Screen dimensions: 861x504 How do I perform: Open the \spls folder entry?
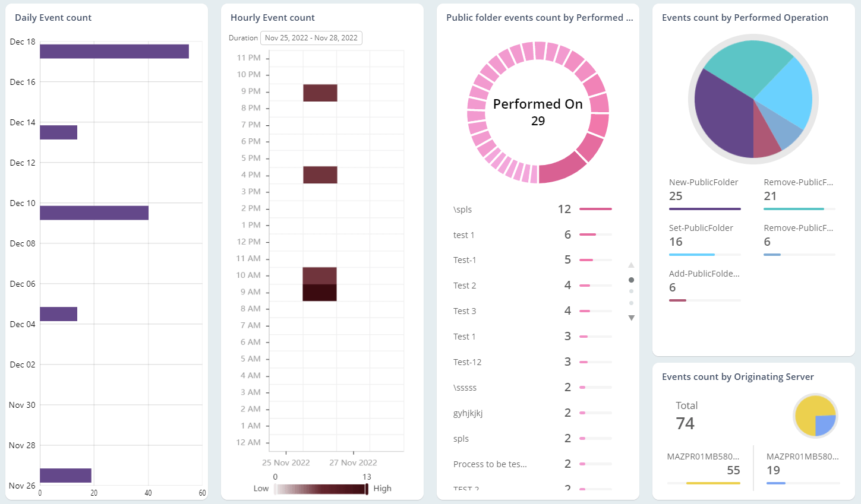click(463, 209)
